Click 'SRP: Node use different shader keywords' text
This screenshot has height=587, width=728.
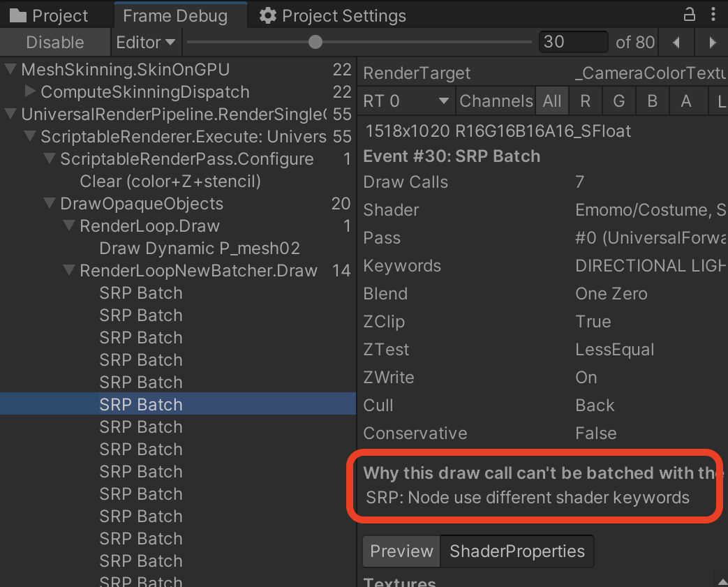pos(528,498)
